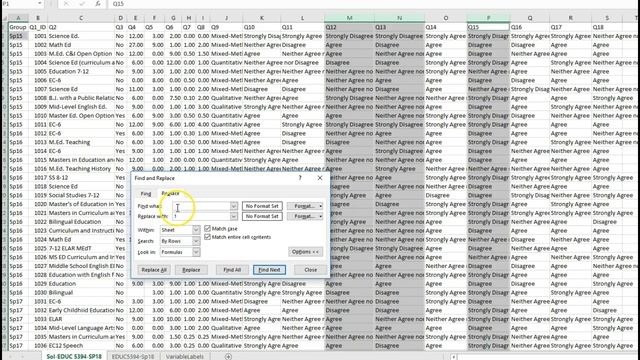Collapse the dialog with Options << button
Image resolution: width=640 pixels, height=360 pixels.
pos(305,252)
